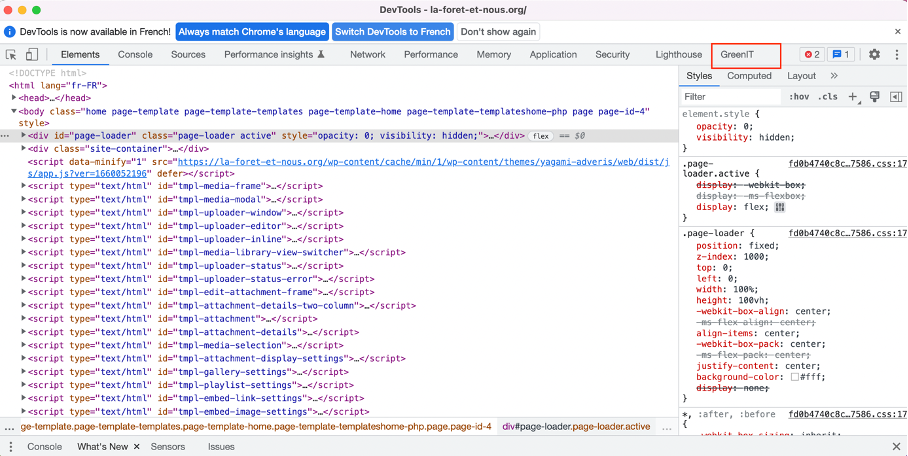Viewport: 908px width, 456px height.
Task: Expand the head element node
Action: pyautogui.click(x=14, y=99)
